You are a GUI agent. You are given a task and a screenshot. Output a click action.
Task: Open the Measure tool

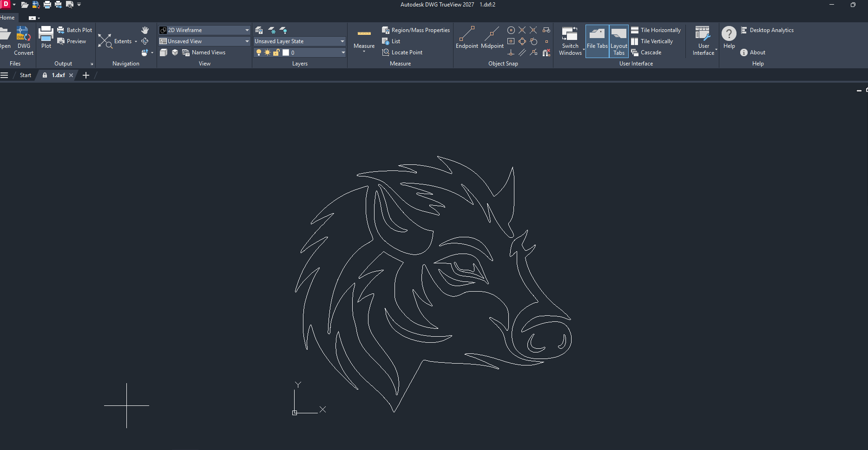click(x=364, y=35)
